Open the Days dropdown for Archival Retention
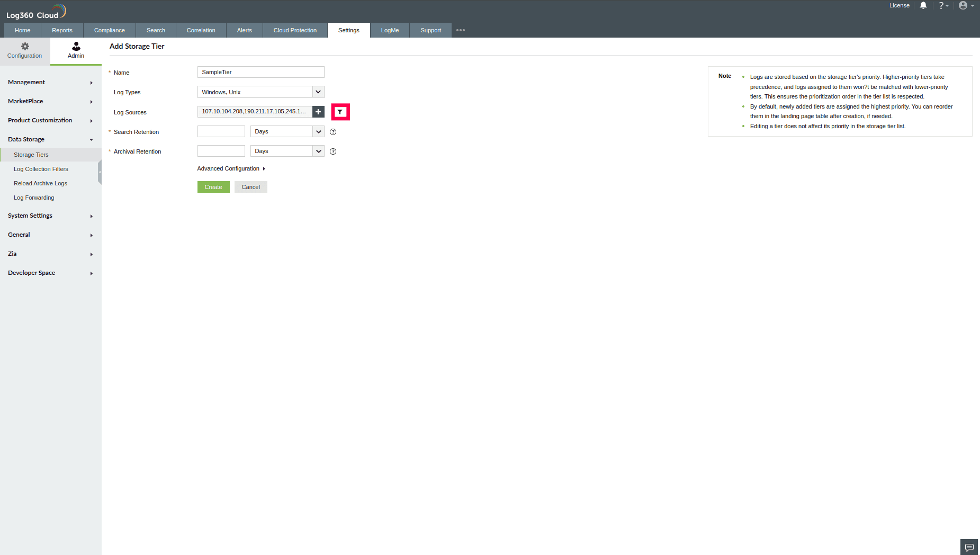Screen dimensions: 980x555 point(318,151)
